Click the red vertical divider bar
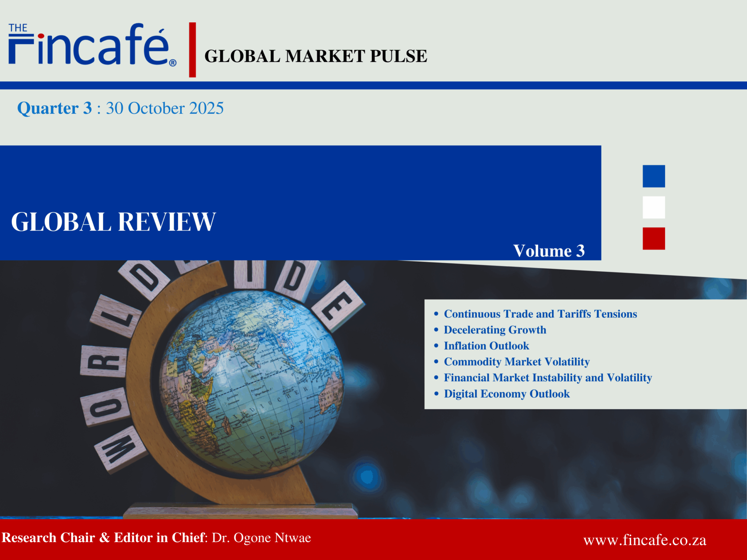This screenshot has width=747, height=560. pyautogui.click(x=192, y=50)
